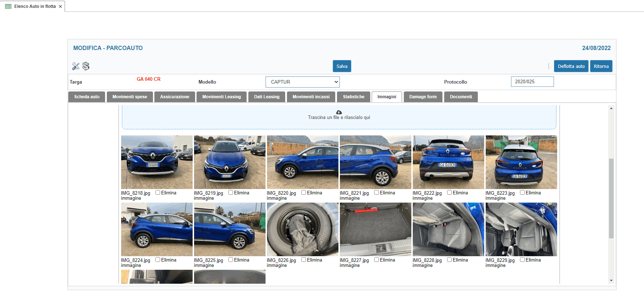
Task: Select the Movimenti incassi tab
Action: click(x=311, y=97)
